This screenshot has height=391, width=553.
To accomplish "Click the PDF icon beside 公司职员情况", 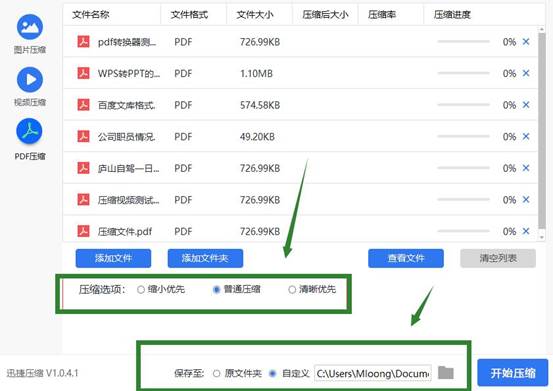I will pyautogui.click(x=84, y=136).
